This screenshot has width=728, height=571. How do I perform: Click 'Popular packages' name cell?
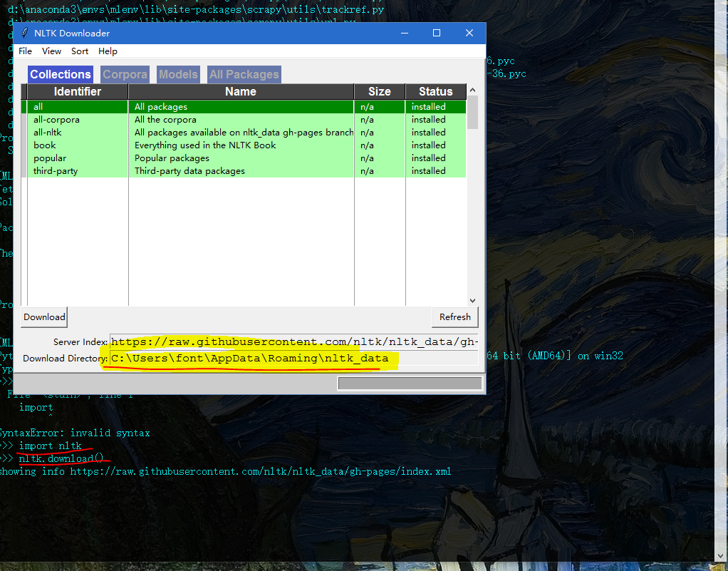172,158
